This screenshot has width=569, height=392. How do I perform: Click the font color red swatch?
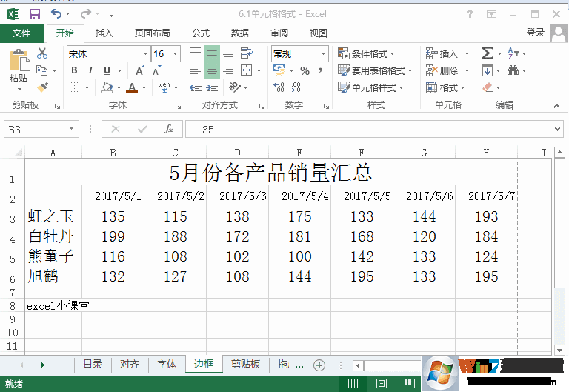point(132,87)
